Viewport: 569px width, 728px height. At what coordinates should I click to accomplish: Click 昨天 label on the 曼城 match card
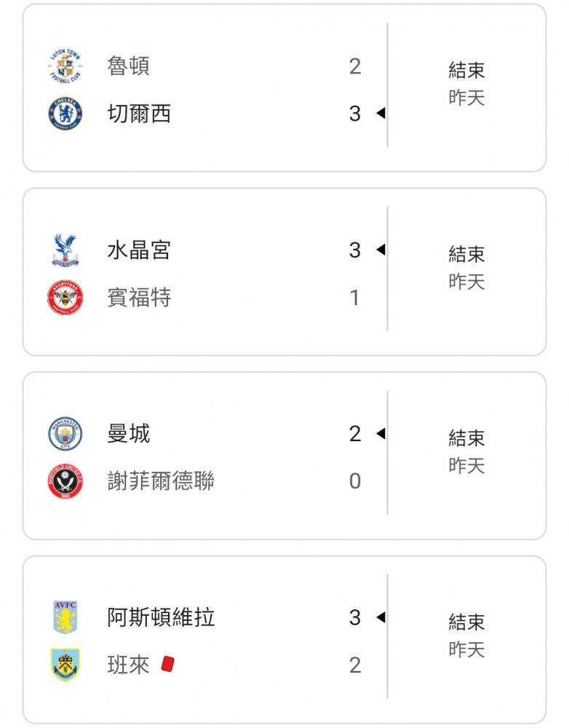pyautogui.click(x=466, y=466)
